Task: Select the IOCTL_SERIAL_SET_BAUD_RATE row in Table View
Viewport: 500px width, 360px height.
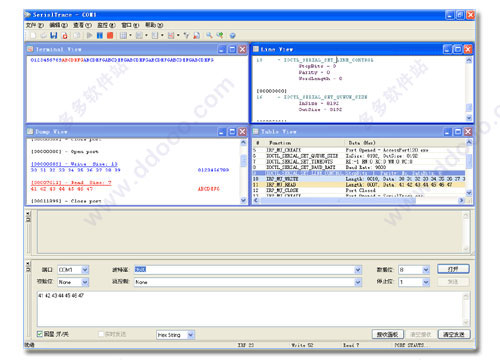Action: 359,167
